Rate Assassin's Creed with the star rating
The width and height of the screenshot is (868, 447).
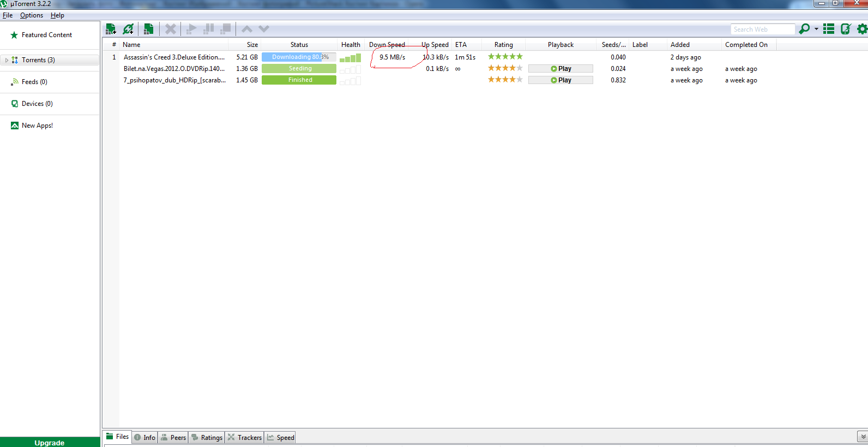coord(505,56)
